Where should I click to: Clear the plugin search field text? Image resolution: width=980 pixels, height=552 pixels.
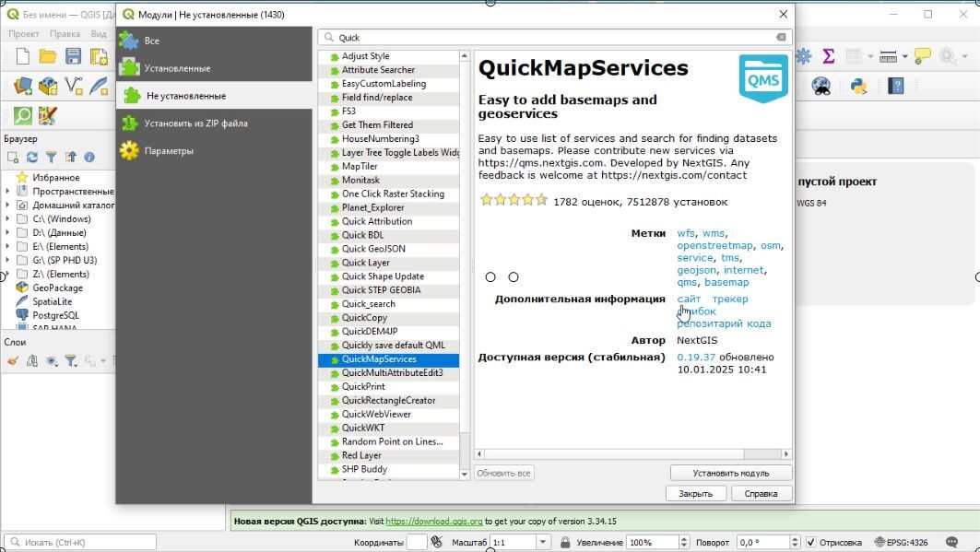pyautogui.click(x=781, y=38)
